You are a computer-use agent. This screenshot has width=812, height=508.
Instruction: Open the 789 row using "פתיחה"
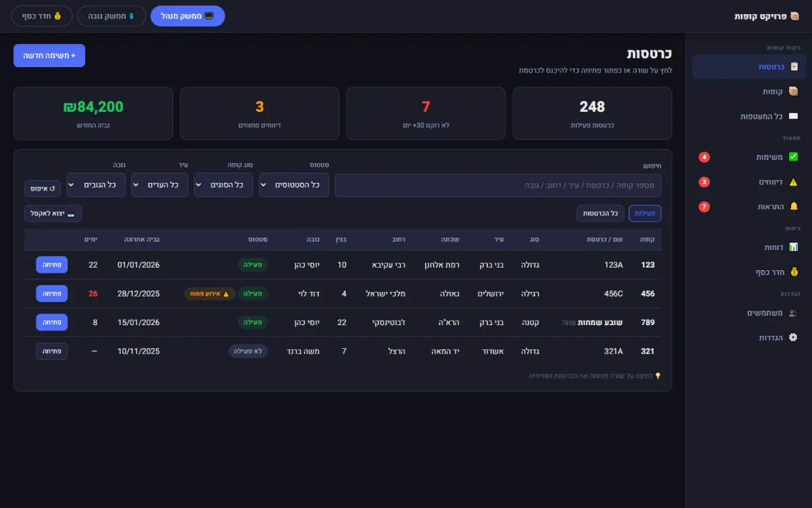(51, 322)
